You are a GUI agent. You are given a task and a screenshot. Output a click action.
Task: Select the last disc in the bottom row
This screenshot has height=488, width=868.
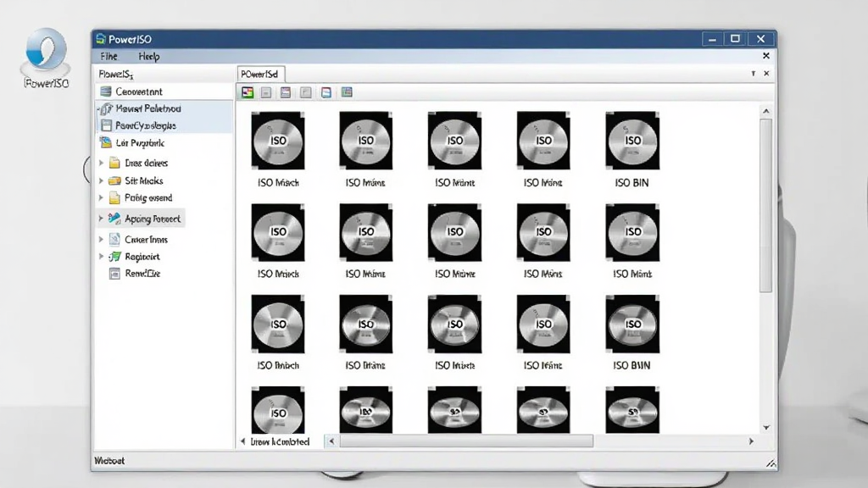tap(632, 410)
